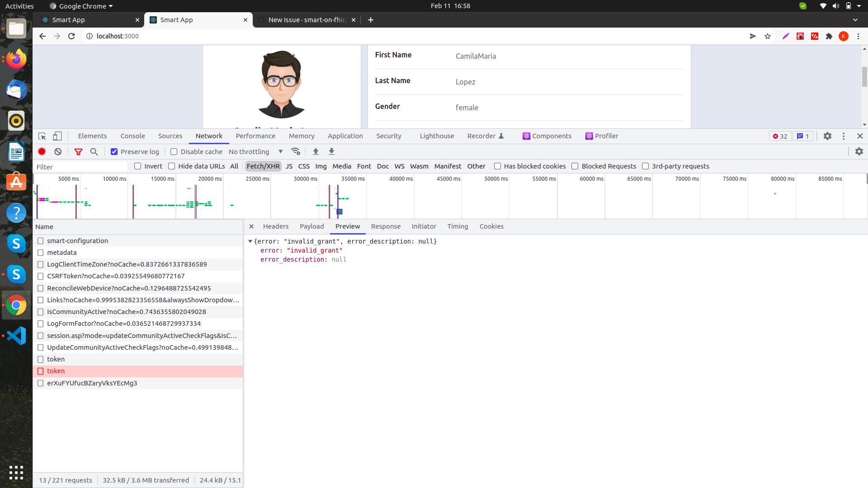Show the 32 console errors

pos(779,136)
